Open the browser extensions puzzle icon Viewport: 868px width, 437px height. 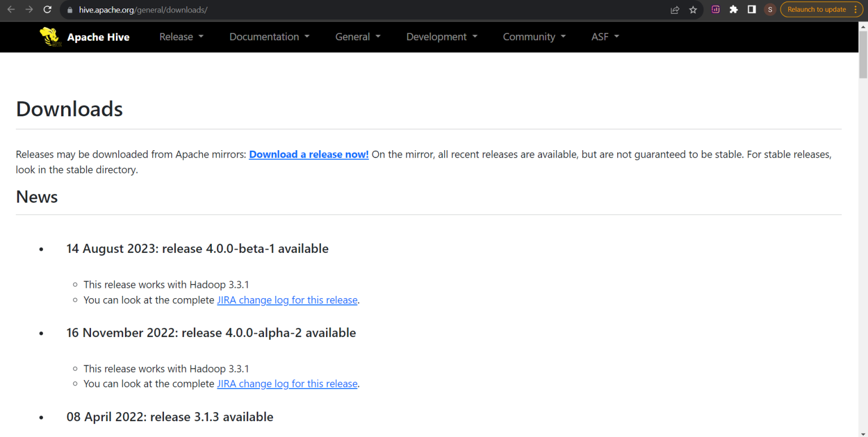tap(734, 10)
